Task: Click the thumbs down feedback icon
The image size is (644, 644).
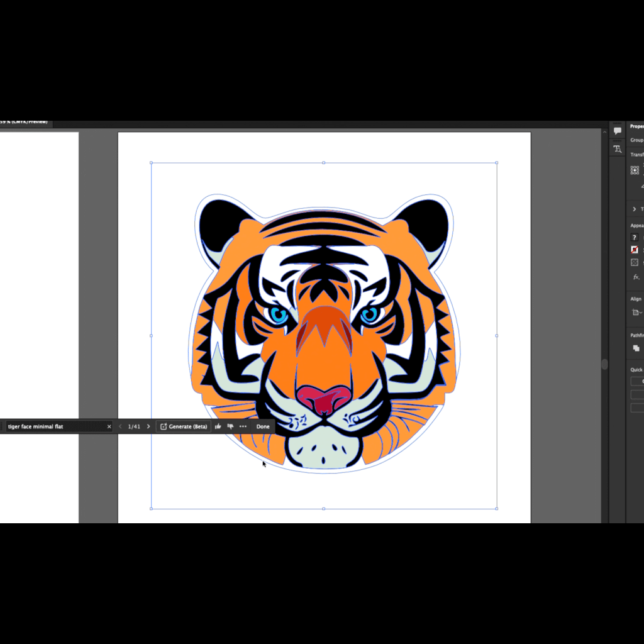Action: 230,426
